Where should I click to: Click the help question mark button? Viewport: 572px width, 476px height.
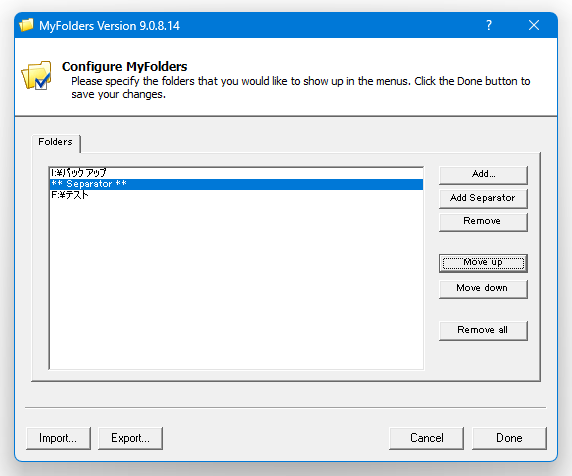coord(489,25)
